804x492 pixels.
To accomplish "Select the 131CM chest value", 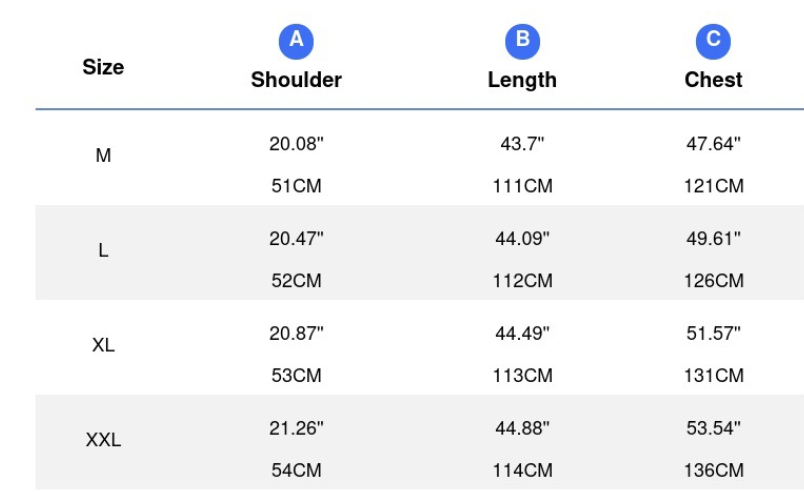I will (x=713, y=375).
